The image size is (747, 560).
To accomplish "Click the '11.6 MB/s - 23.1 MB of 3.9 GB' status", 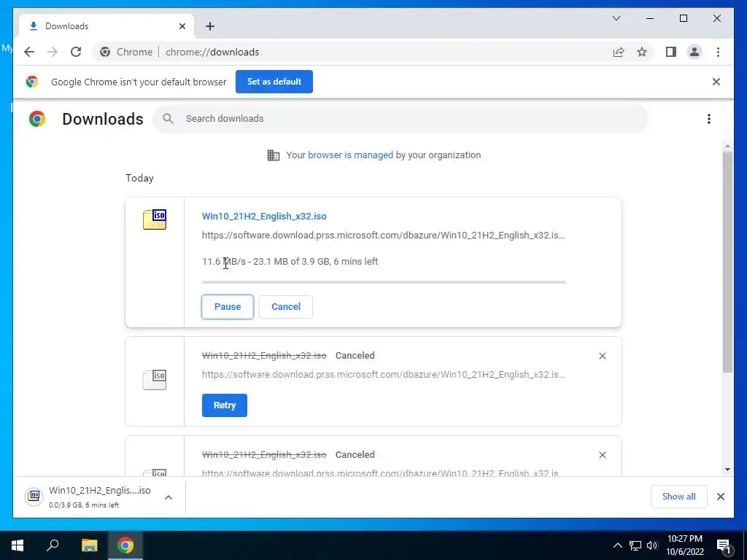I will point(290,262).
